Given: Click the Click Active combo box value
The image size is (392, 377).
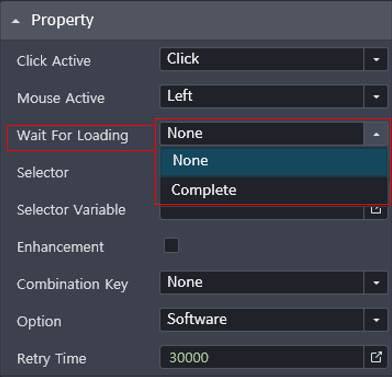Looking at the screenshot, I should tap(262, 59).
